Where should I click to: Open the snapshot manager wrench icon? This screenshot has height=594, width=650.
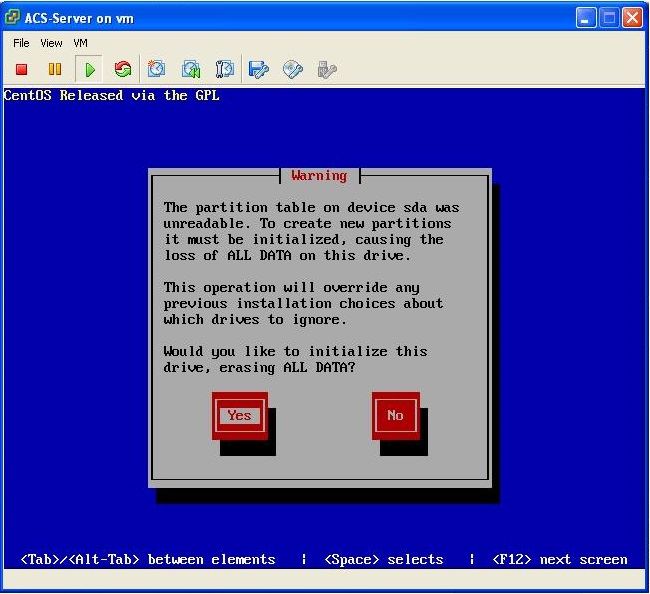click(x=225, y=69)
